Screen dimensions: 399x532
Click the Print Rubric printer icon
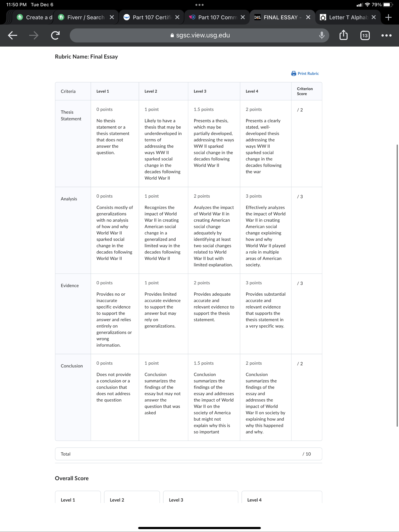(294, 73)
